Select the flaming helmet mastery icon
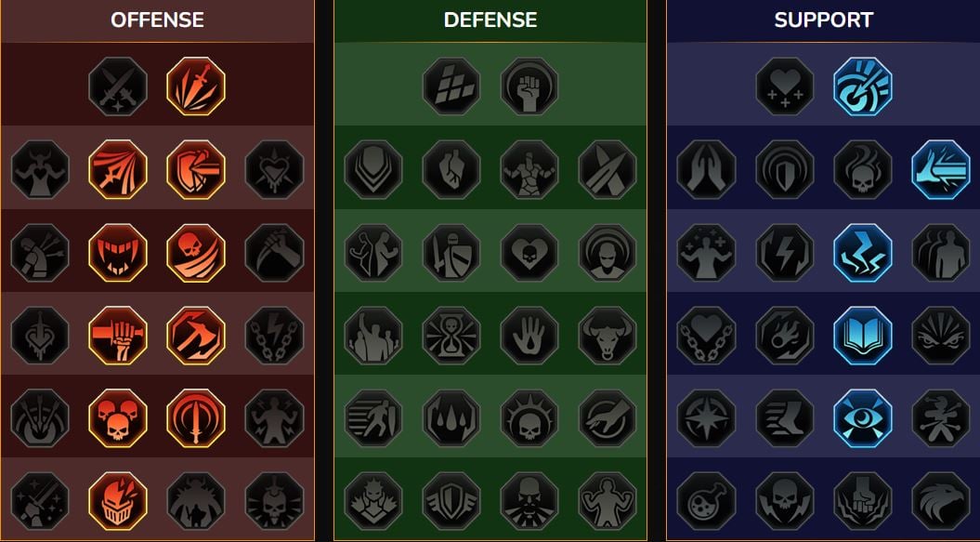The width and height of the screenshot is (980, 542). pos(117,501)
